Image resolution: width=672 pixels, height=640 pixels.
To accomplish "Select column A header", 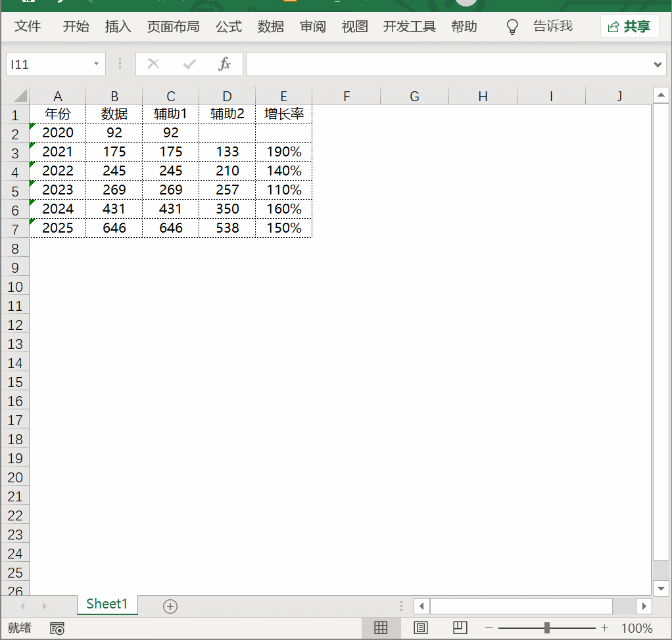I will (57, 96).
